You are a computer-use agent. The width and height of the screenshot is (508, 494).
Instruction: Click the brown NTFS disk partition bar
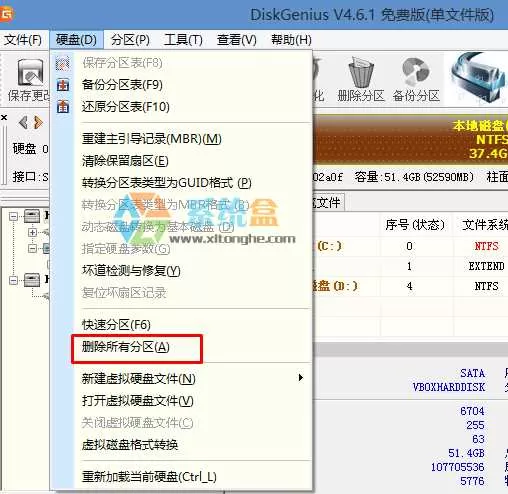(x=411, y=139)
